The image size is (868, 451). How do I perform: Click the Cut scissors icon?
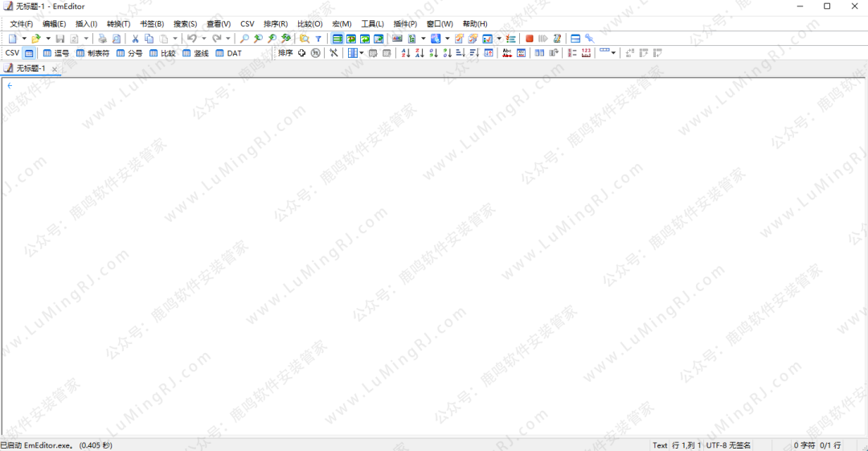coord(136,39)
